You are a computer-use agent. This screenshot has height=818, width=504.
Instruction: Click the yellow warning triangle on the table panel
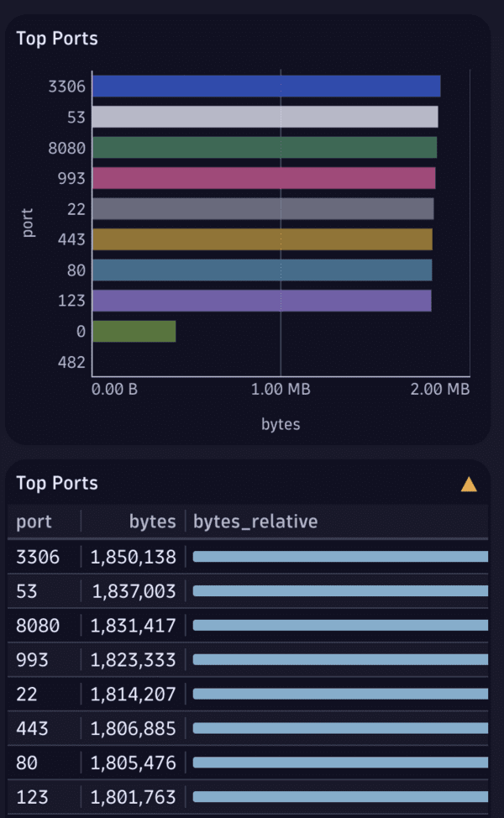pyautogui.click(x=470, y=484)
